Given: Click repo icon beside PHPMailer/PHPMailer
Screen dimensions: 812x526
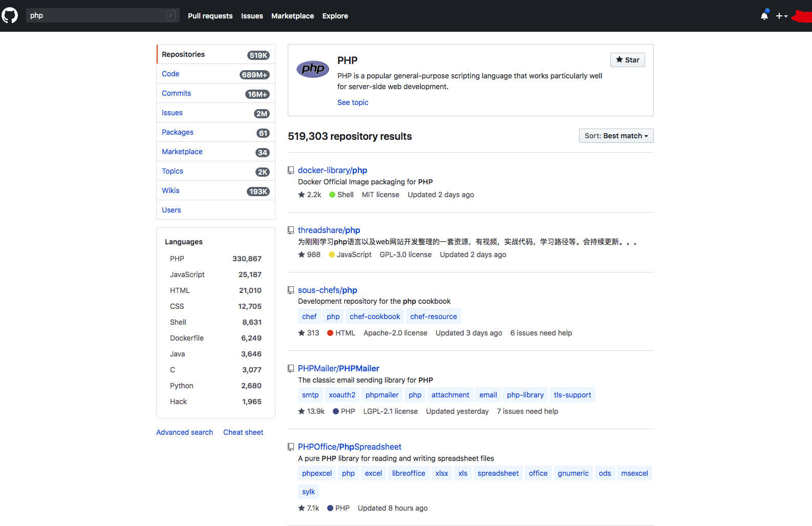Looking at the screenshot, I should point(291,369).
